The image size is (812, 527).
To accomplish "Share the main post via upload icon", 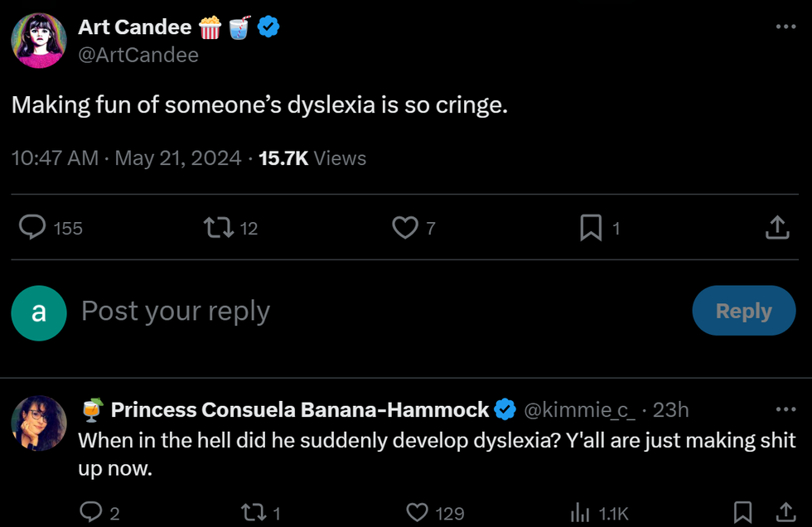I will [776, 227].
